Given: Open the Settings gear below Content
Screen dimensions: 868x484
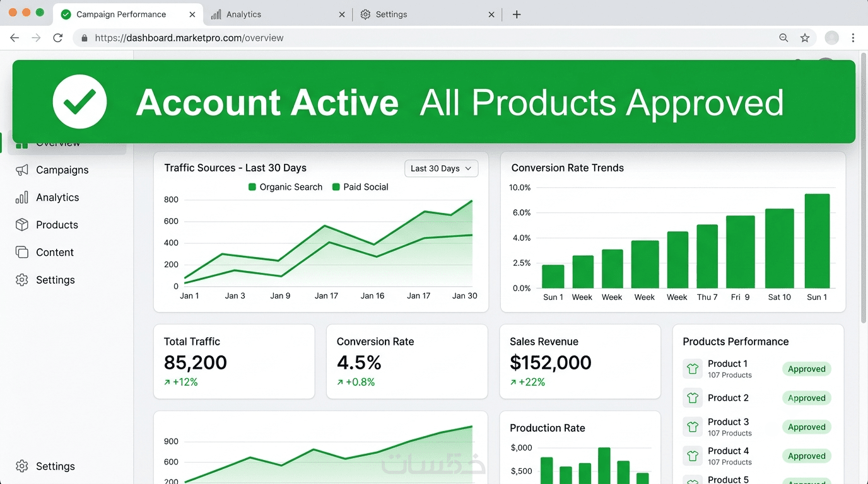Looking at the screenshot, I should tap(22, 280).
